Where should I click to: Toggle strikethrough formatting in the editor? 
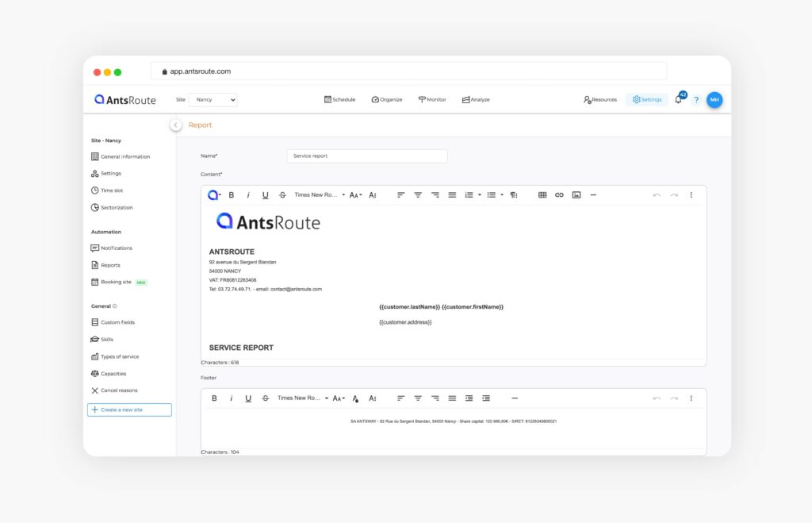(282, 194)
